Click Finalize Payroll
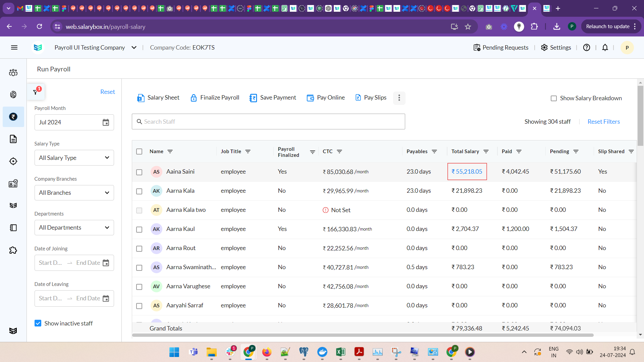This screenshot has height=362, width=644. (x=215, y=98)
